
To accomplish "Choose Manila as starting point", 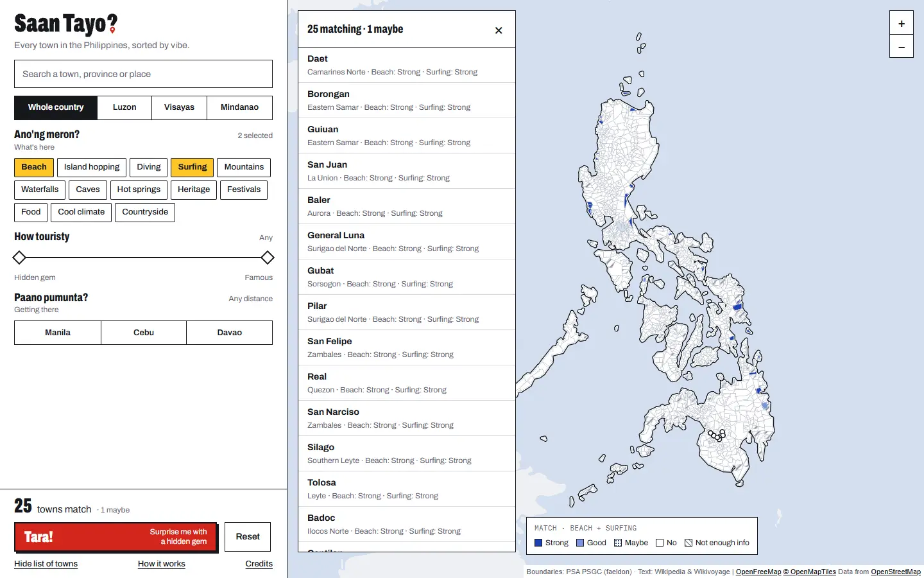I will click(x=58, y=333).
